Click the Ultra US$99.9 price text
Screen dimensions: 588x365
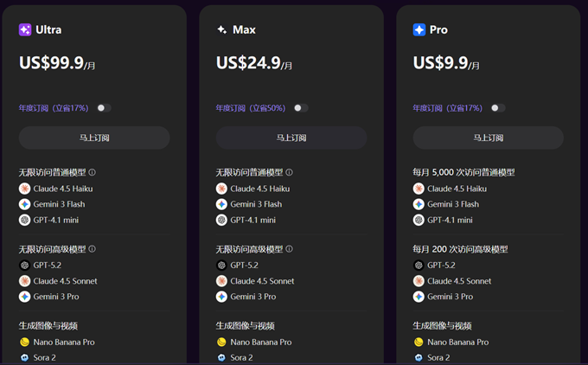(51, 62)
